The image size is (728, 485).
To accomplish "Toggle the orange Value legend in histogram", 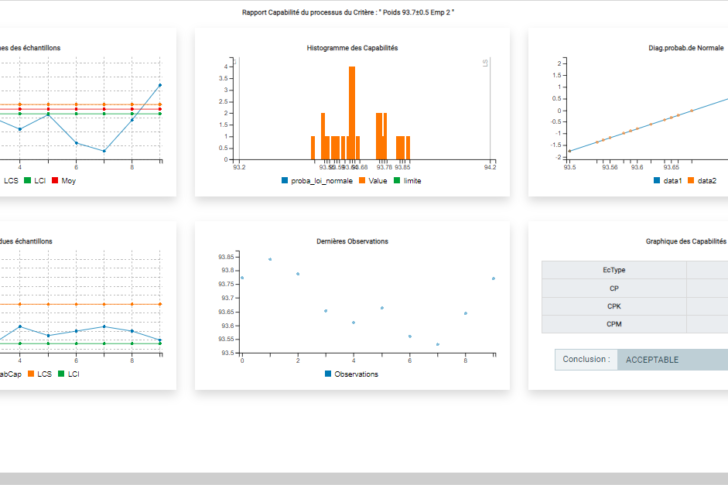I will click(373, 181).
